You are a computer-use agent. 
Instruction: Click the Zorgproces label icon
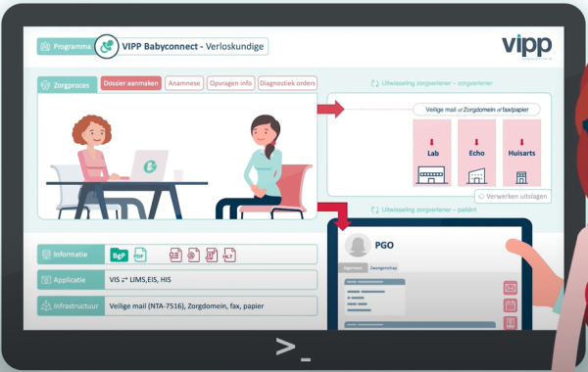coord(45,85)
